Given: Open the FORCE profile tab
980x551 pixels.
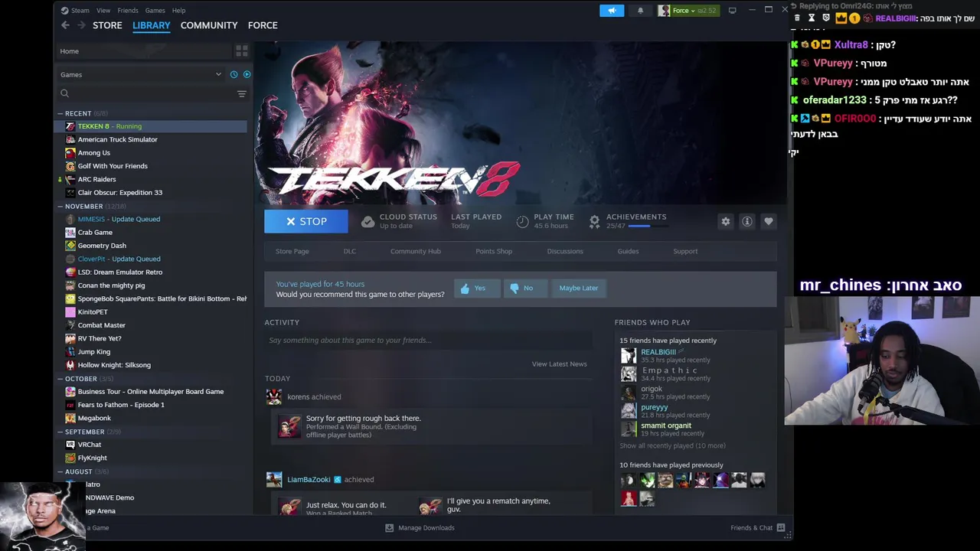Looking at the screenshot, I should [x=263, y=25].
